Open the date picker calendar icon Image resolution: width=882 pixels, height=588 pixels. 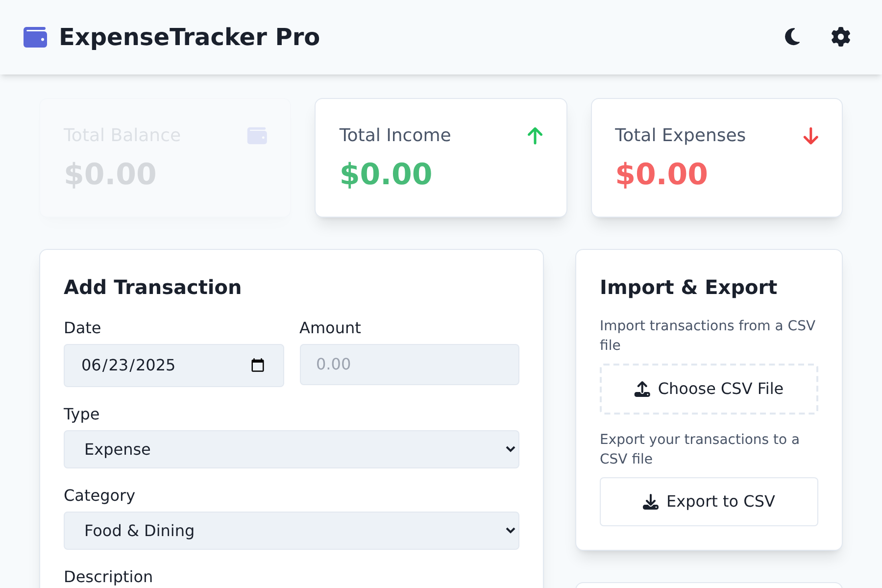258,365
